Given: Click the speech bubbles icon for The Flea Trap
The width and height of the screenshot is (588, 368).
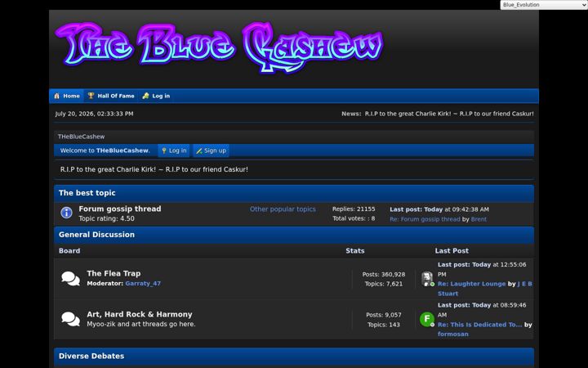Looking at the screenshot, I should coord(70,279).
